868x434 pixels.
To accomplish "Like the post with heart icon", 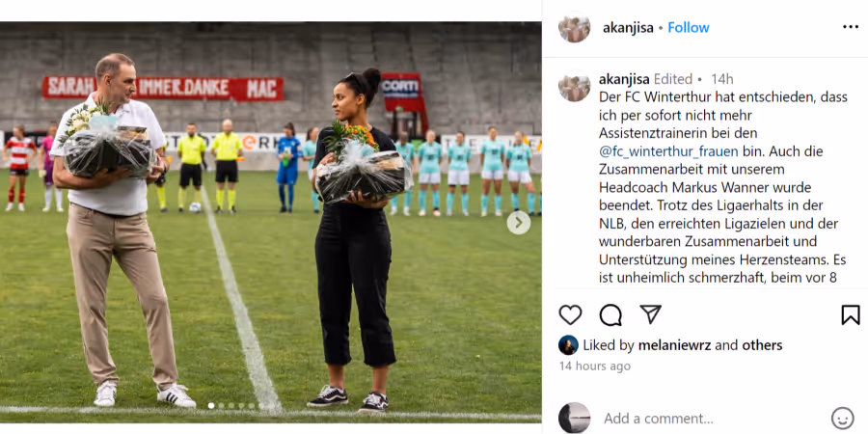I will pyautogui.click(x=570, y=315).
